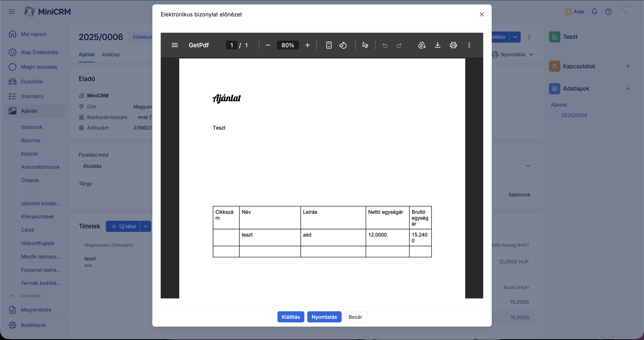Open Folyamat testre... submenu item
The height and width of the screenshot is (340, 644).
[x=41, y=270]
